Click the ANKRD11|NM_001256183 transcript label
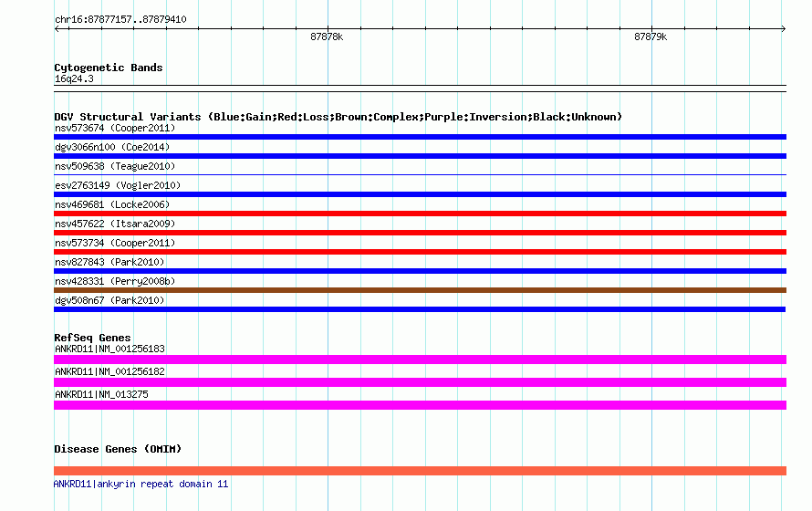Image resolution: width=812 pixels, height=511 pixels. (109, 349)
